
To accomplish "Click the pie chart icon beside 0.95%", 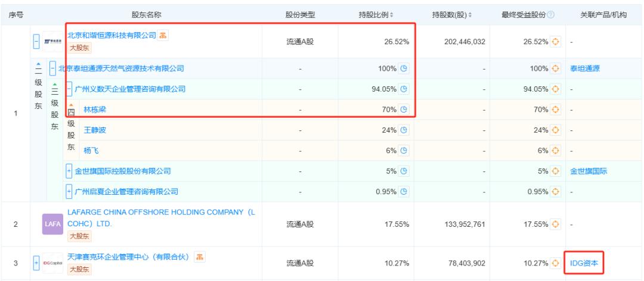I will pos(404,192).
